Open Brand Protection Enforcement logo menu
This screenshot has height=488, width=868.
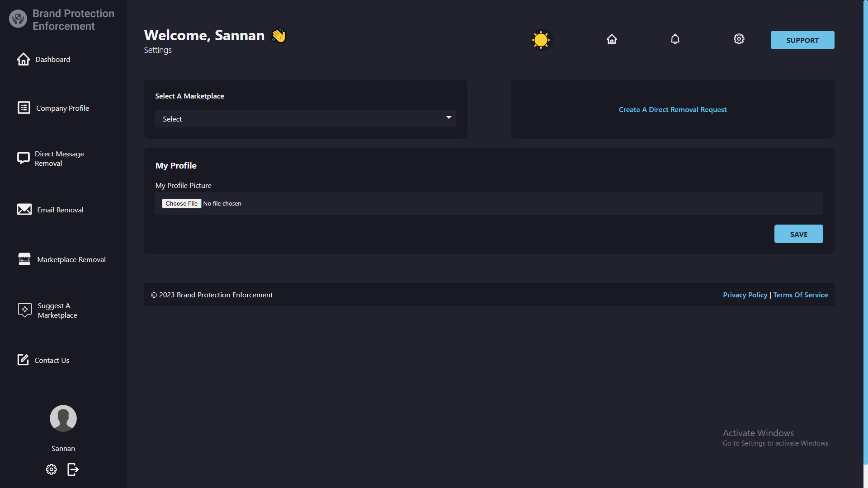click(18, 19)
